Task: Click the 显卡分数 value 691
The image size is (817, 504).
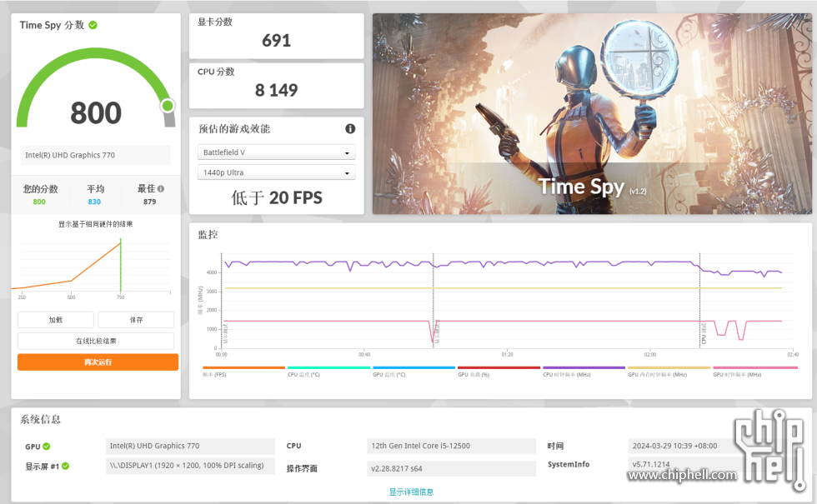Action: [x=276, y=41]
